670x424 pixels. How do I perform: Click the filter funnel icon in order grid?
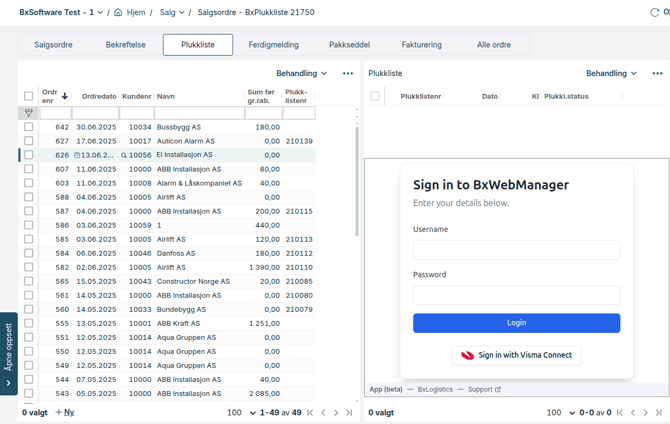(x=29, y=113)
